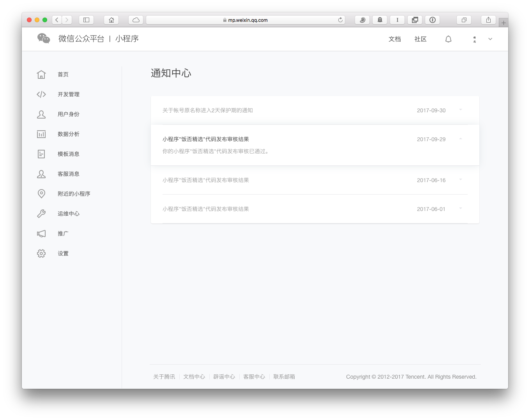Open 推广 sidebar label
The image size is (530, 420).
63,234
